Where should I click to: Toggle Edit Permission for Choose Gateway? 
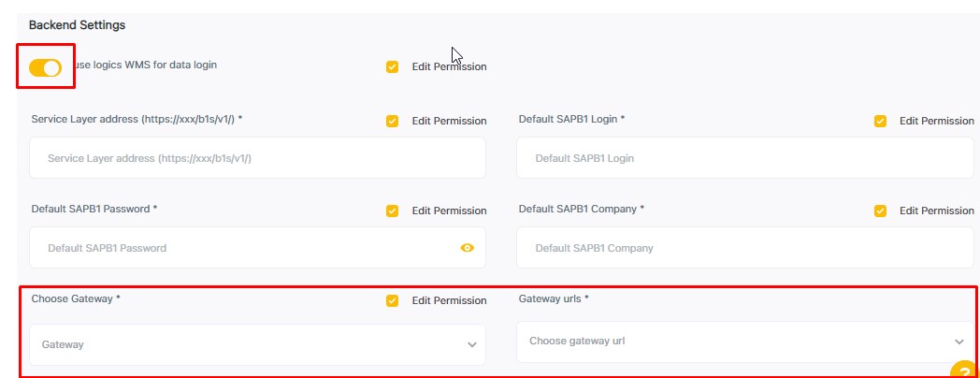click(392, 300)
